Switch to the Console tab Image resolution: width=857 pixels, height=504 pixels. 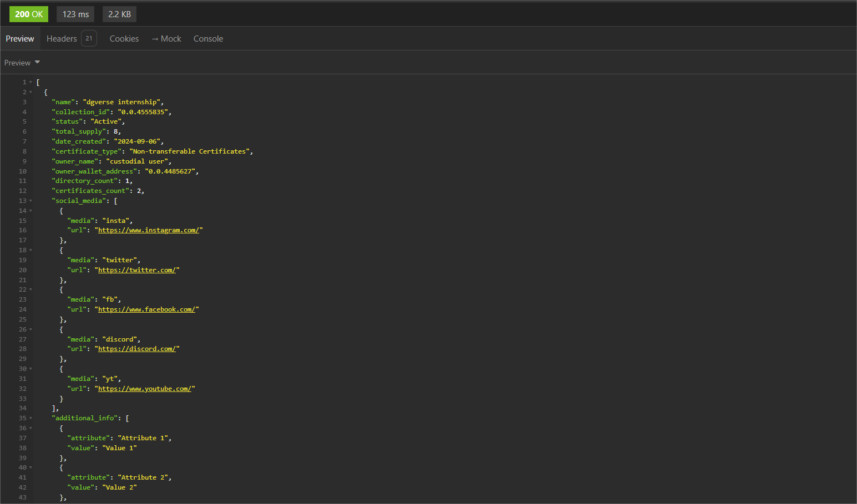tap(208, 38)
